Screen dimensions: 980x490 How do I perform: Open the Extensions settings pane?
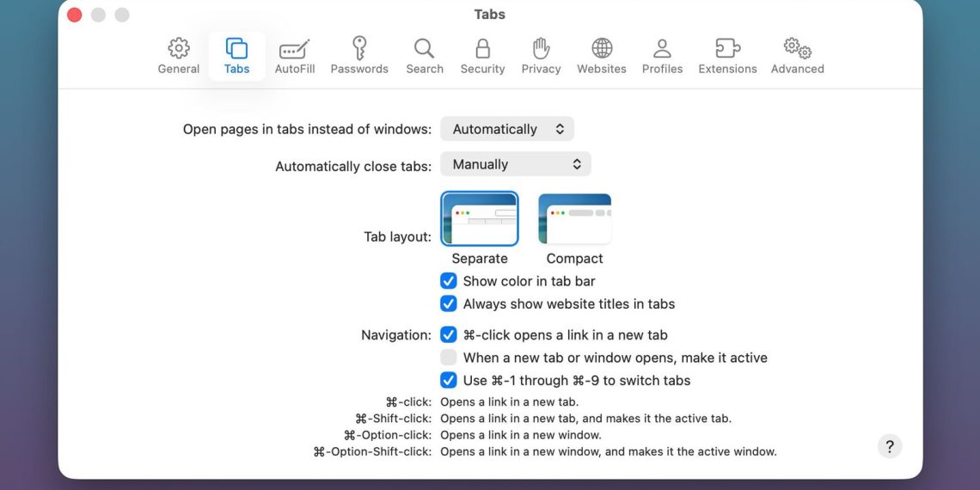727,56
